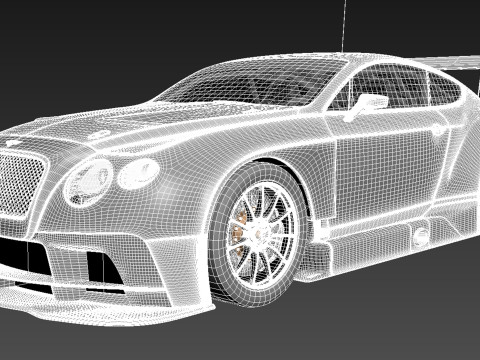Select the large outer headlight
The image size is (480, 360).
[89, 182]
